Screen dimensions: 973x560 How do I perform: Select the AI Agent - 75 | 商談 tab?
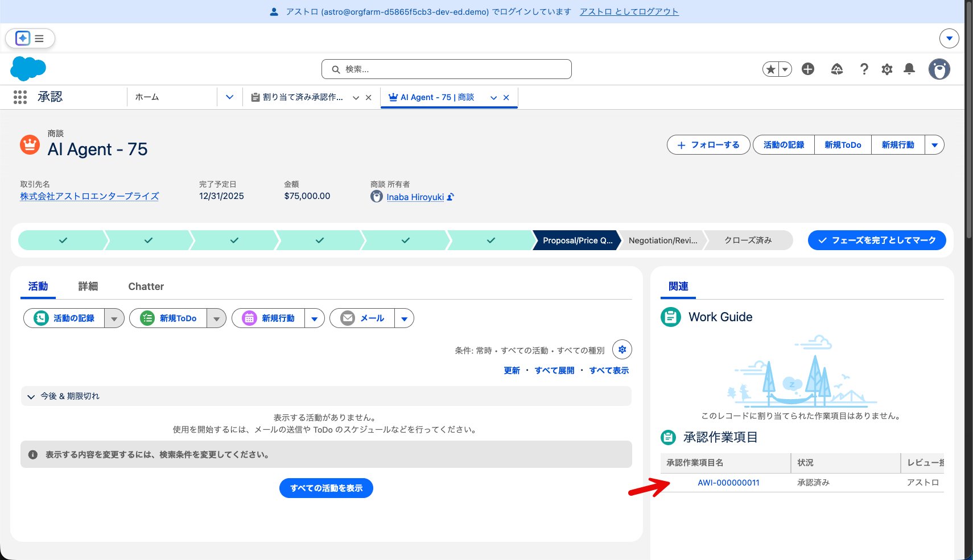pyautogui.click(x=431, y=97)
